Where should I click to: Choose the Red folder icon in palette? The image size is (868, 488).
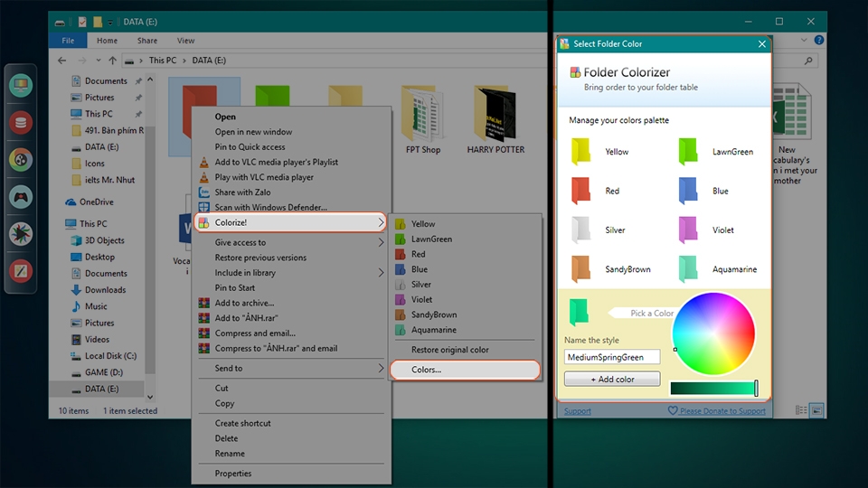[581, 191]
